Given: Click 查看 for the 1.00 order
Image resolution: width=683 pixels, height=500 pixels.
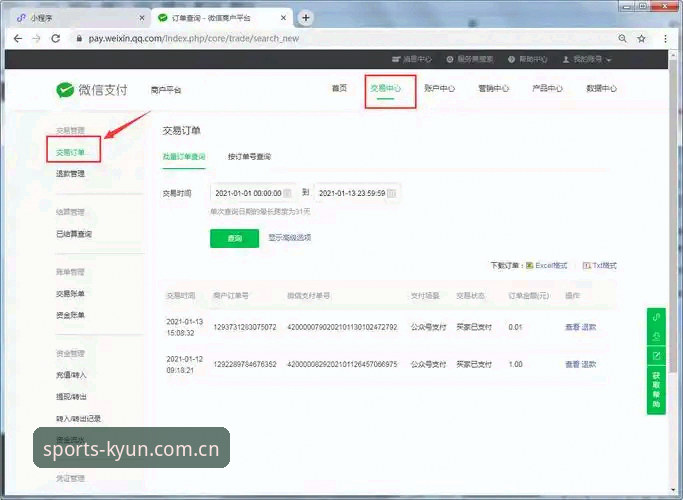Looking at the screenshot, I should 572,364.
